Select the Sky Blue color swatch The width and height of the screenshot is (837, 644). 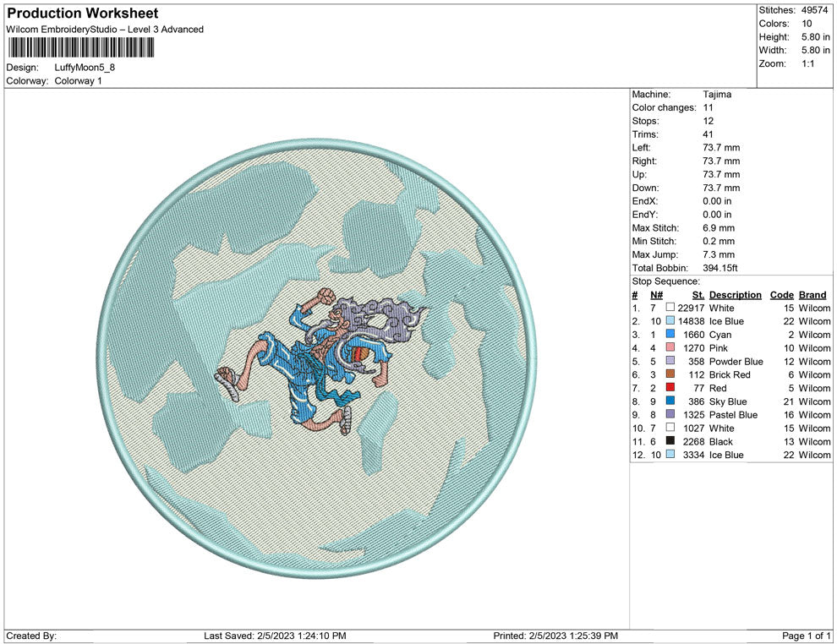click(x=670, y=401)
